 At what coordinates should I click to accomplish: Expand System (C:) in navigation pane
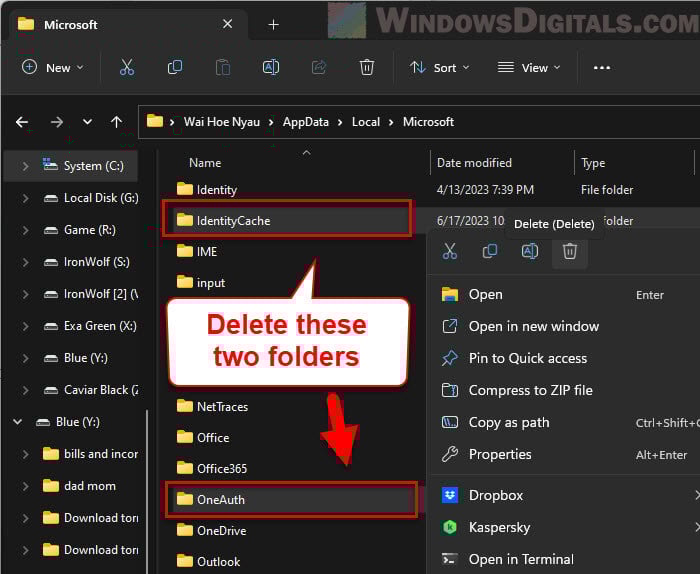point(25,166)
